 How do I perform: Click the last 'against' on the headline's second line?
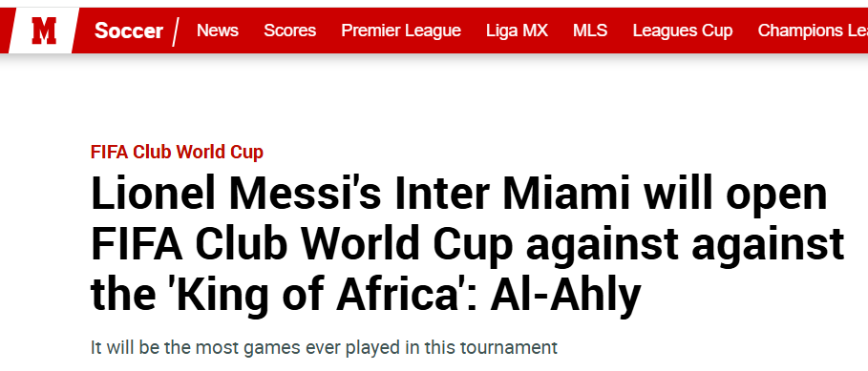(767, 244)
